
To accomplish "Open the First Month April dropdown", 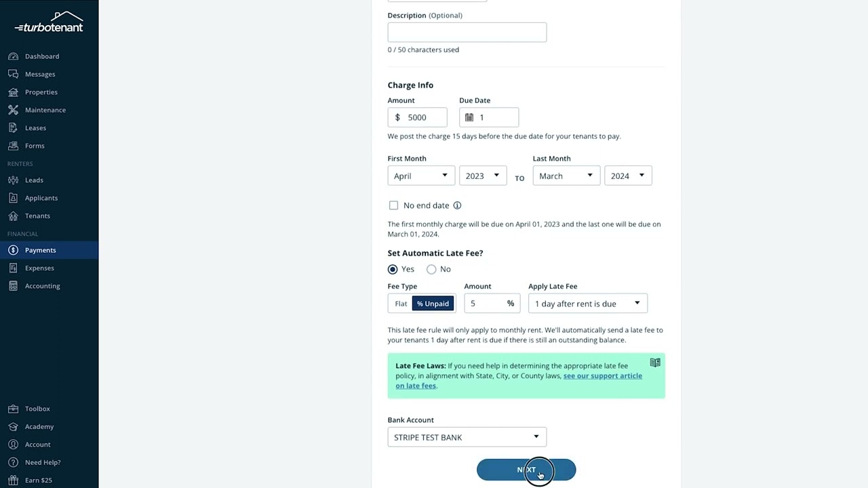I will pos(421,176).
